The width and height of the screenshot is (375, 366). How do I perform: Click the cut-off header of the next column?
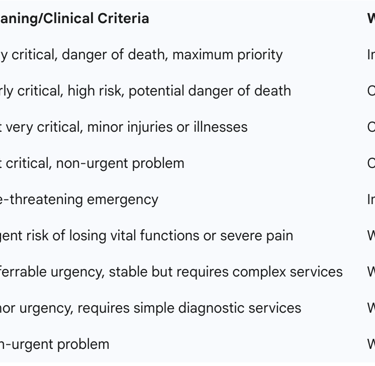pos(371,18)
